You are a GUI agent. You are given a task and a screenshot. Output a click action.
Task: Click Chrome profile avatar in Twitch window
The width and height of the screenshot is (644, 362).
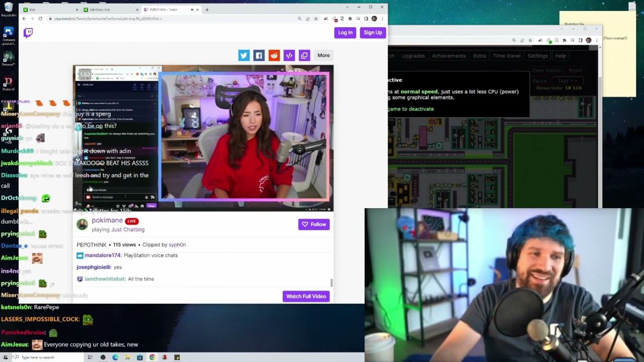[374, 19]
